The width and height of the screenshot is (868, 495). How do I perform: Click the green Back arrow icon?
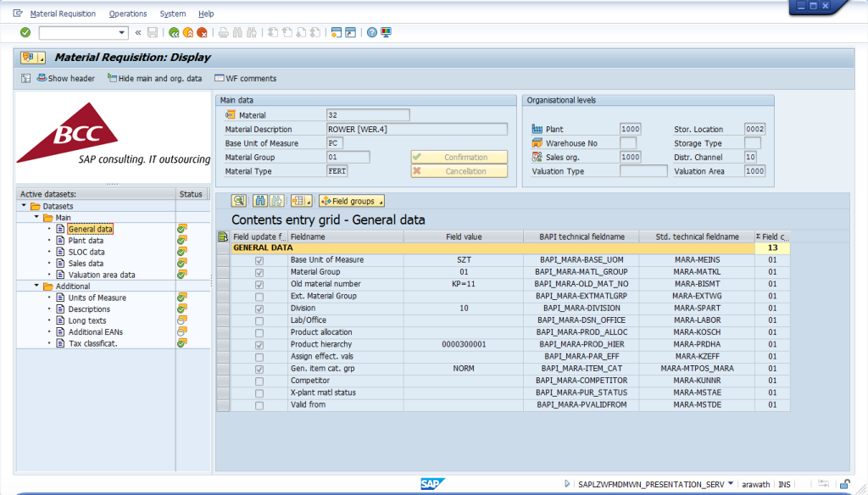(x=174, y=33)
